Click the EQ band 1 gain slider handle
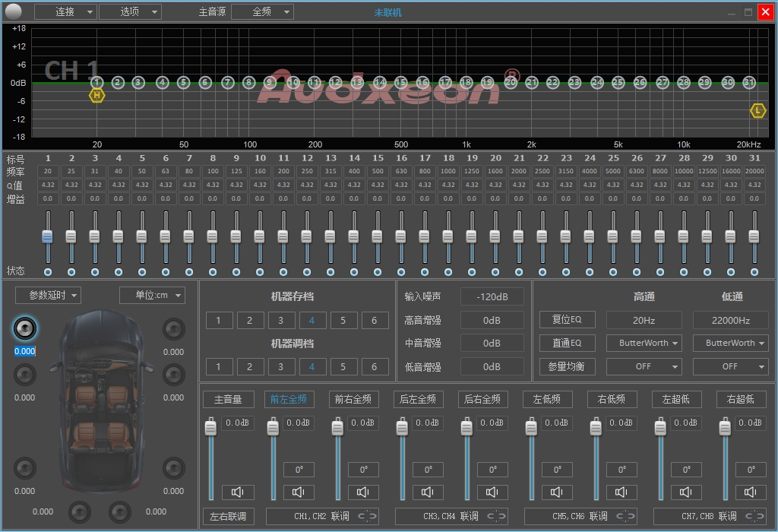The width and height of the screenshot is (778, 532). point(48,236)
